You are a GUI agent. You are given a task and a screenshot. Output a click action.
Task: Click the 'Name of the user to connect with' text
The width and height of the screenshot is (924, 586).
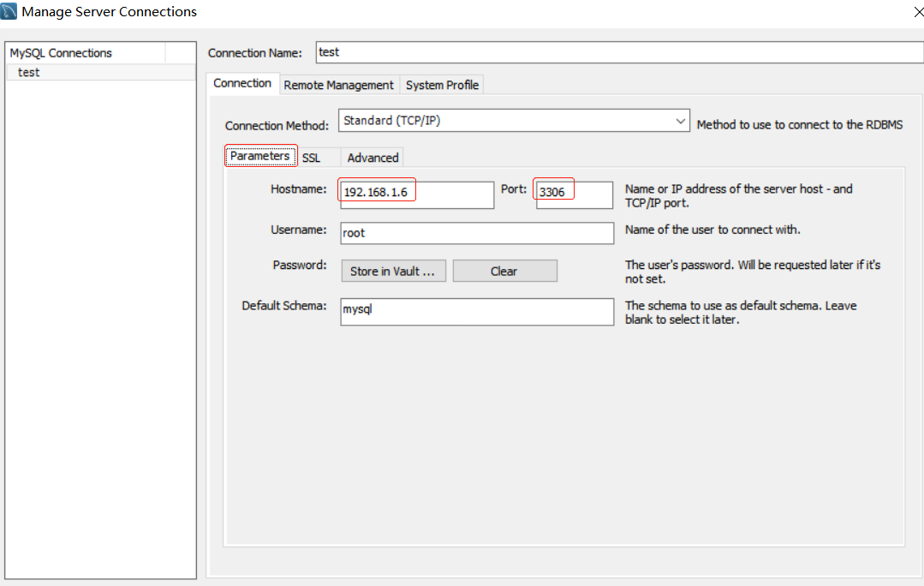click(x=712, y=230)
